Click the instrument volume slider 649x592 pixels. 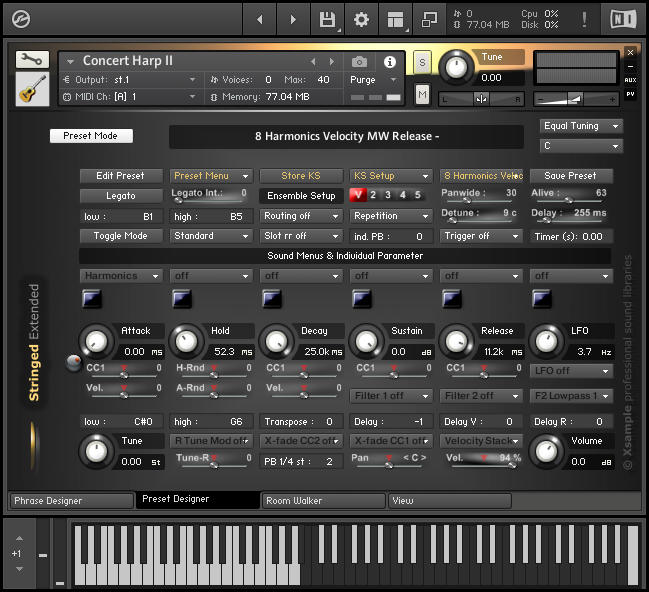[x=576, y=99]
